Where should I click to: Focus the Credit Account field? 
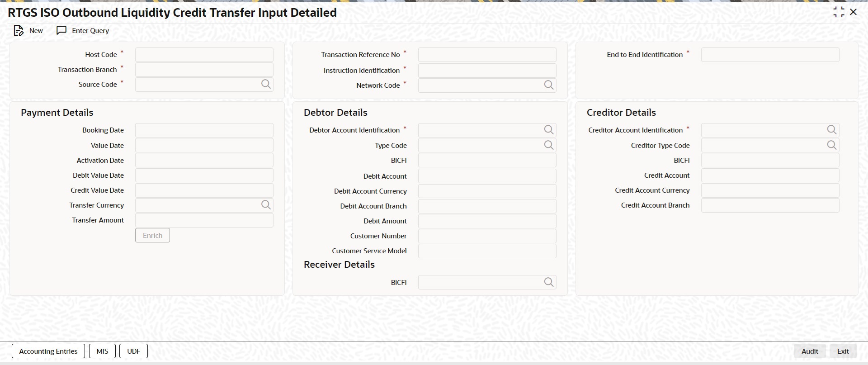(770, 175)
